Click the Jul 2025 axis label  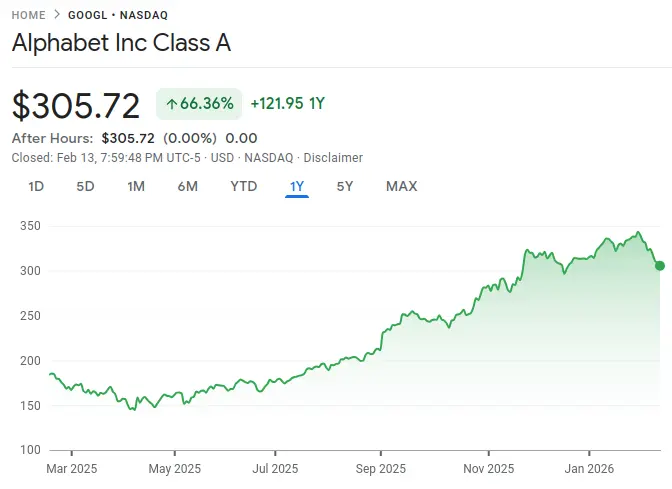pos(274,468)
